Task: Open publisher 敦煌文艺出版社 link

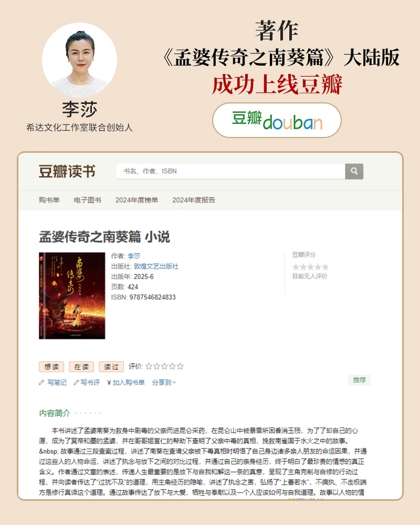Action: click(x=156, y=267)
